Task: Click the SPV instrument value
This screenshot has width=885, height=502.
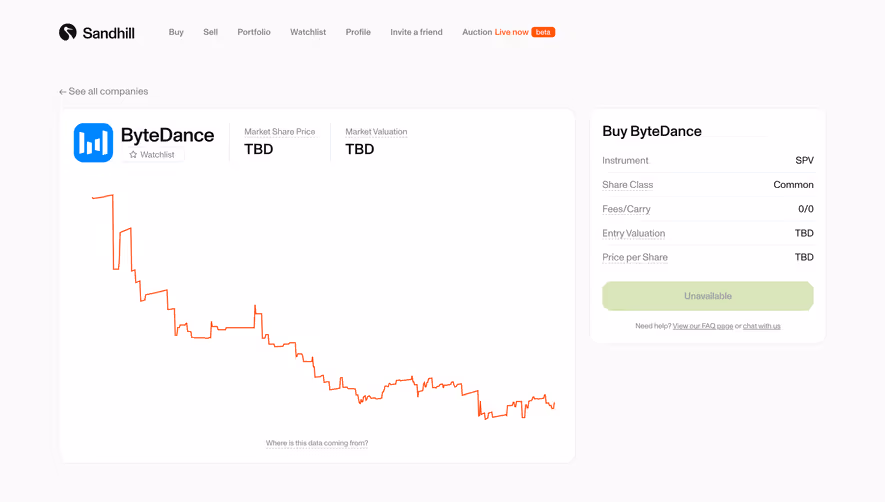Action: (x=804, y=160)
